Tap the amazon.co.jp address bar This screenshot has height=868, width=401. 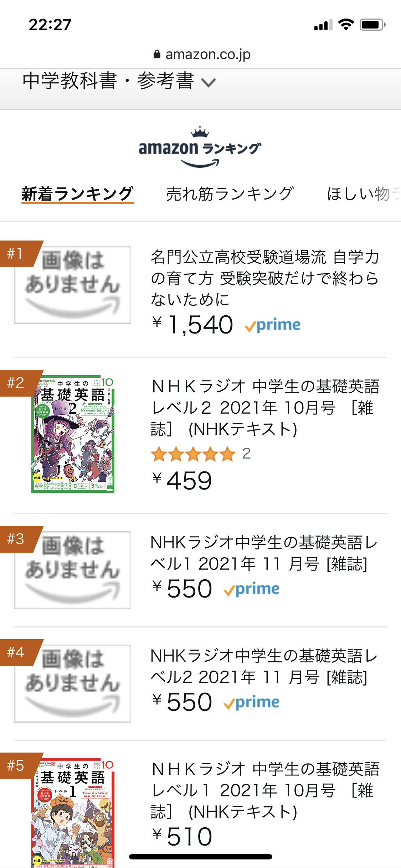[x=202, y=55]
